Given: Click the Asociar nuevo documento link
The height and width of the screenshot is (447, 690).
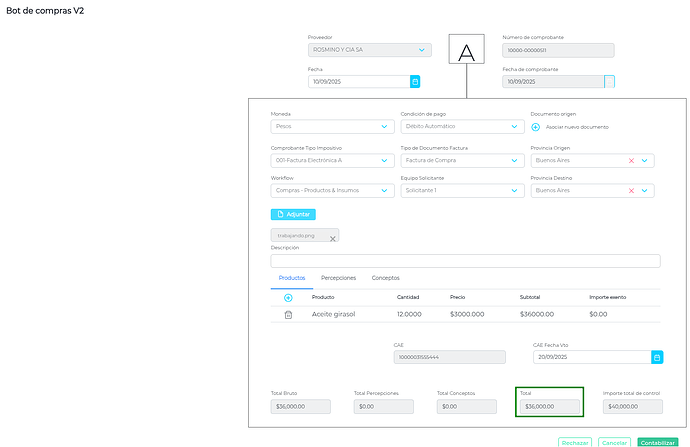Looking at the screenshot, I should pos(577,127).
